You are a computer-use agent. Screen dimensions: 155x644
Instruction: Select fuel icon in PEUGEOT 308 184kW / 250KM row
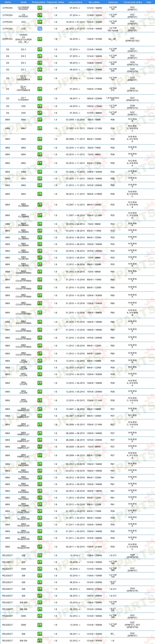click(40, 596)
